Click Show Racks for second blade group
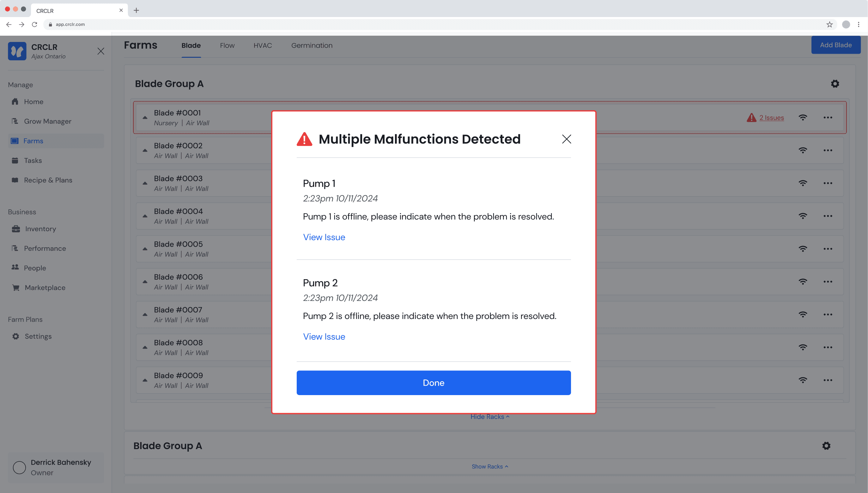This screenshot has height=493, width=868. [489, 466]
